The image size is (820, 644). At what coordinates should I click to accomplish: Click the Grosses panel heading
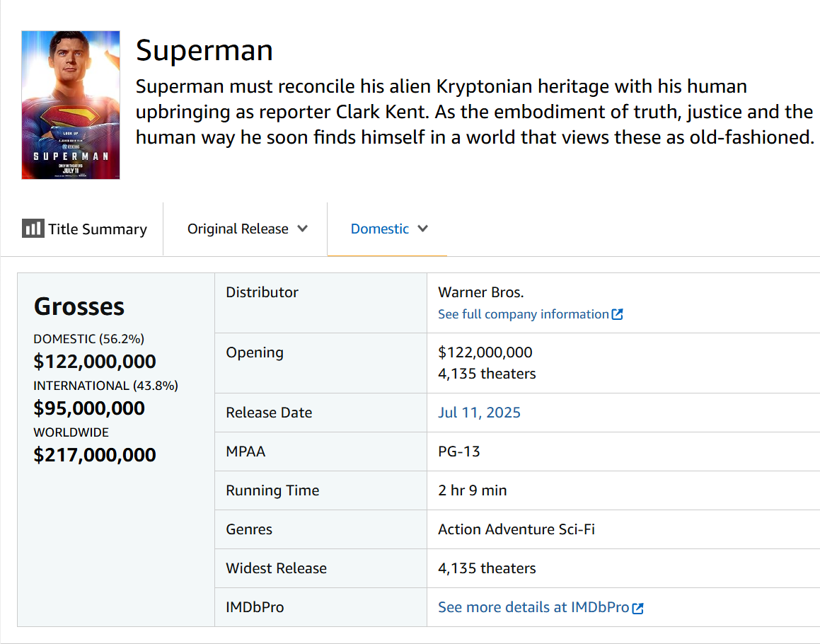[x=79, y=306]
